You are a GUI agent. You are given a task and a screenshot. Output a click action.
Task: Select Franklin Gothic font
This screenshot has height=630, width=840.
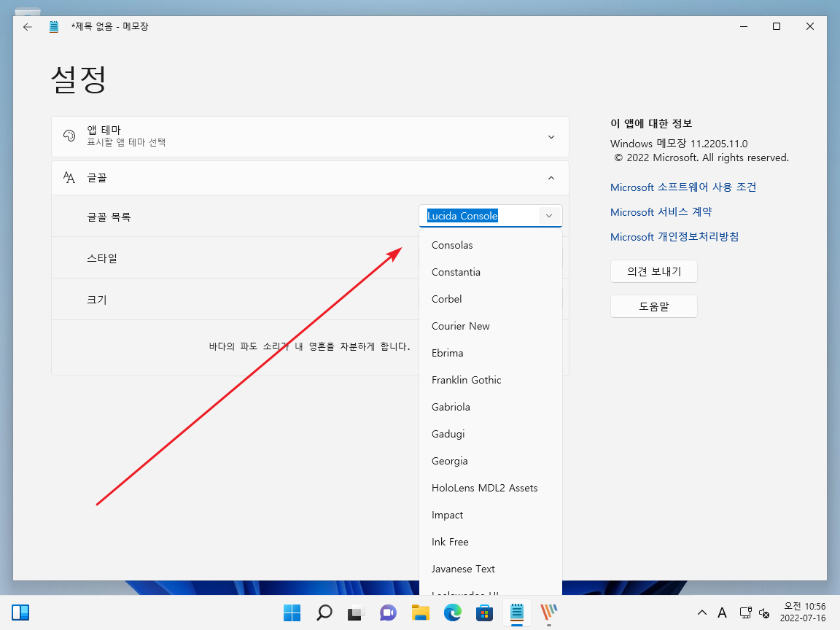[x=491, y=380]
